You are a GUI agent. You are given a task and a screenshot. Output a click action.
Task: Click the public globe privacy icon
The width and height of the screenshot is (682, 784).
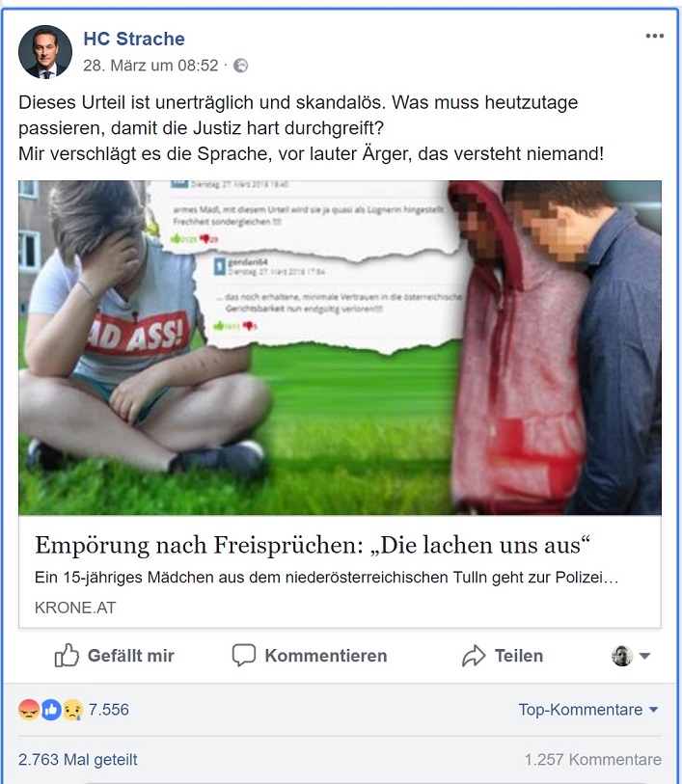coord(240,66)
